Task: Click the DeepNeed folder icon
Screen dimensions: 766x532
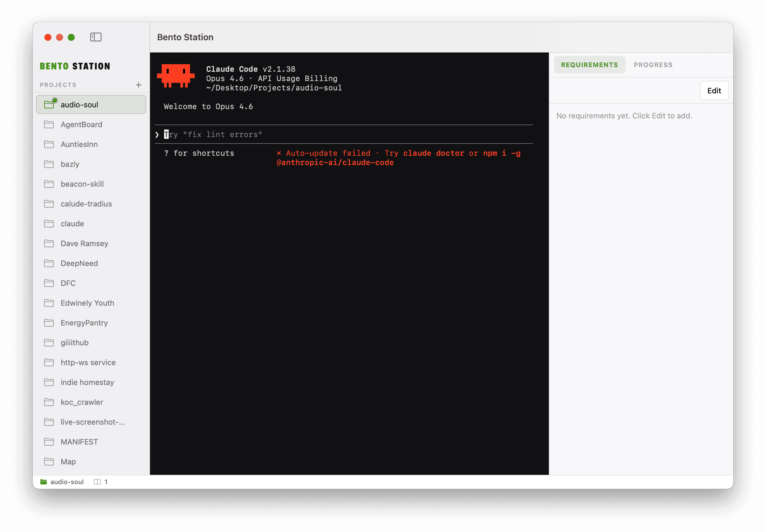Action: [x=49, y=263]
